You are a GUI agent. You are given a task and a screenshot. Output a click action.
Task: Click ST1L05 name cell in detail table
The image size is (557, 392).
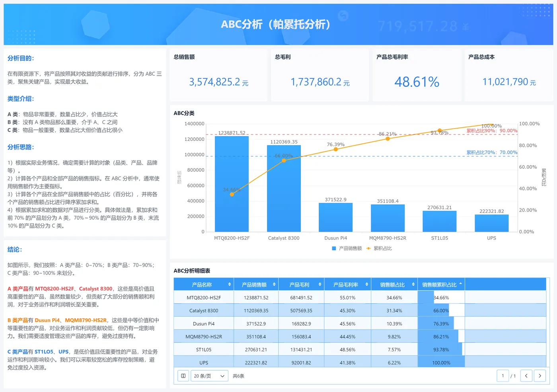[x=204, y=349]
